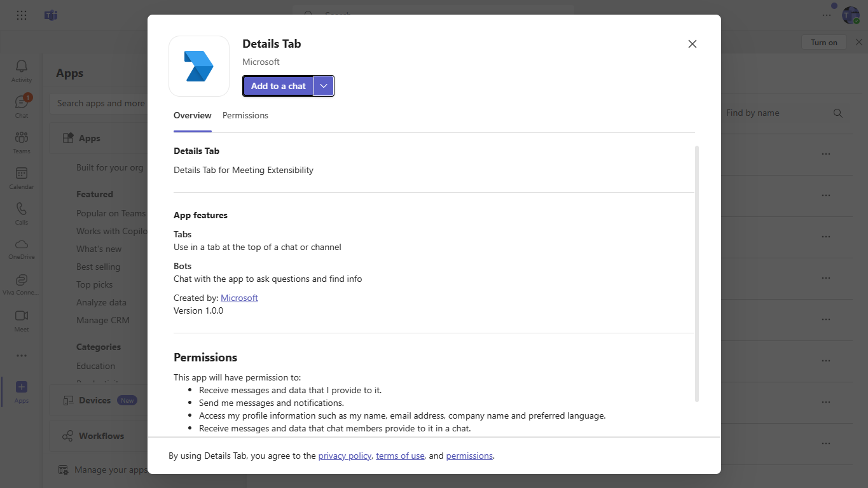The image size is (868, 488).
Task: Click the Find by name field
Action: pos(775,113)
